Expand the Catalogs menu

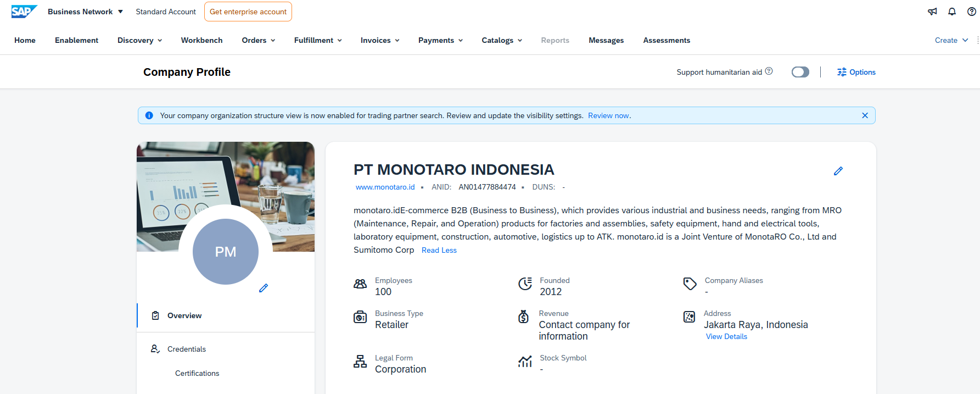pos(502,40)
